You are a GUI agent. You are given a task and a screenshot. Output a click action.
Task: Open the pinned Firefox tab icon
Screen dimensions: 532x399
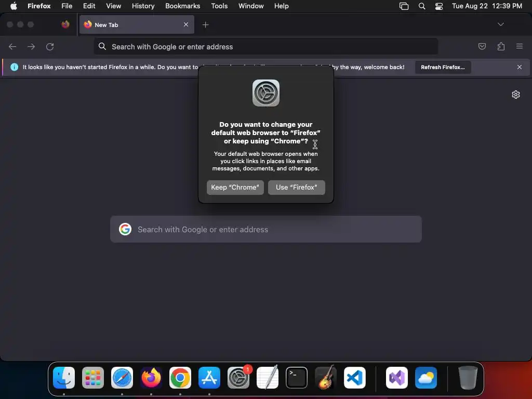[65, 24]
